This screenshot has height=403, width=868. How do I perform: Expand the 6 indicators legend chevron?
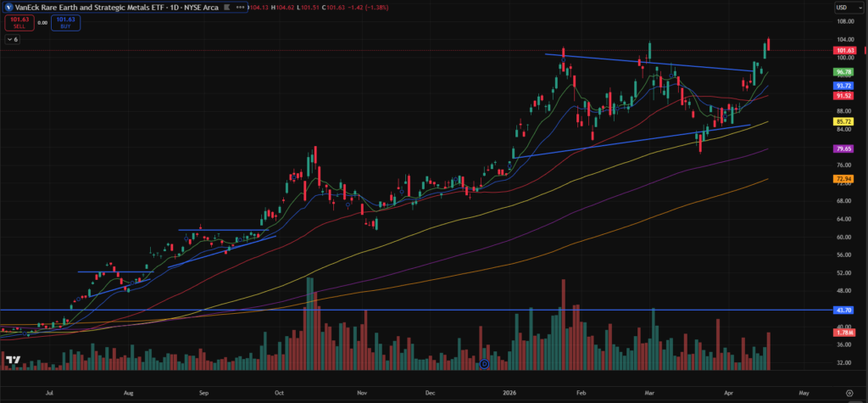(10, 39)
